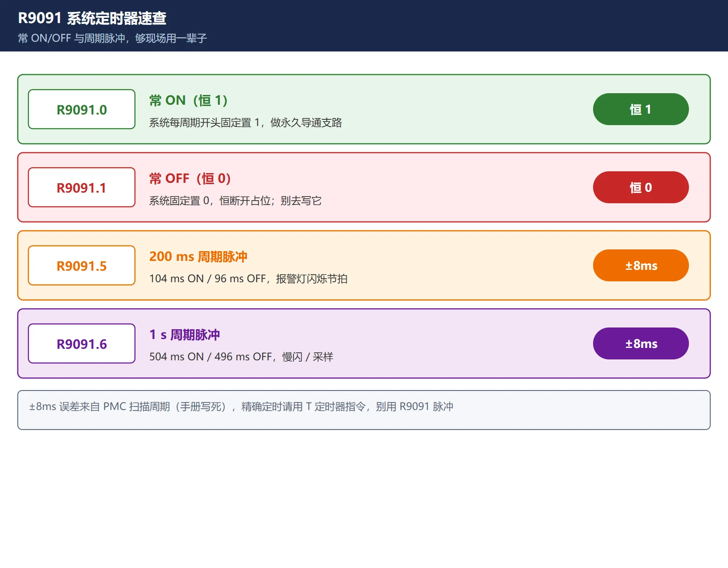Click the 常 ON/OFF 与周期脉冲 subtitle

(112, 38)
